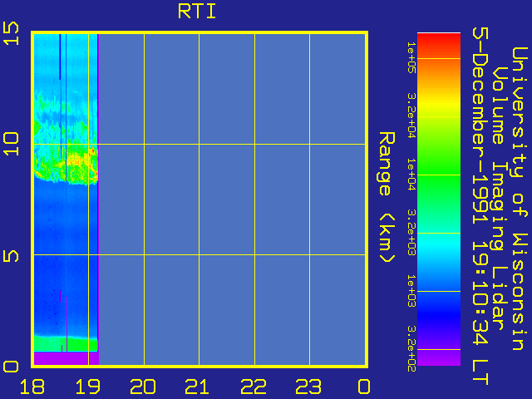Click the 'University of Wisconsin' title line

click(519, 199)
